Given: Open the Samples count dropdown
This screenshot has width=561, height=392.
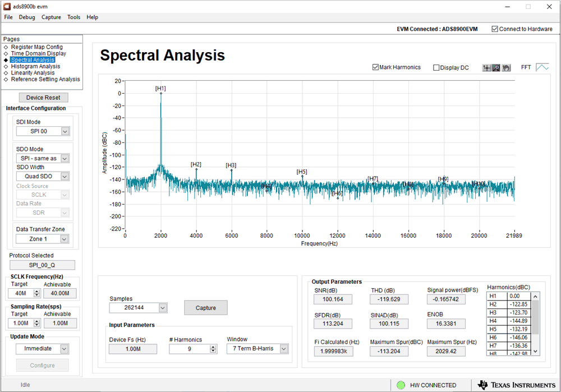Looking at the screenshot, I should pyautogui.click(x=163, y=308).
